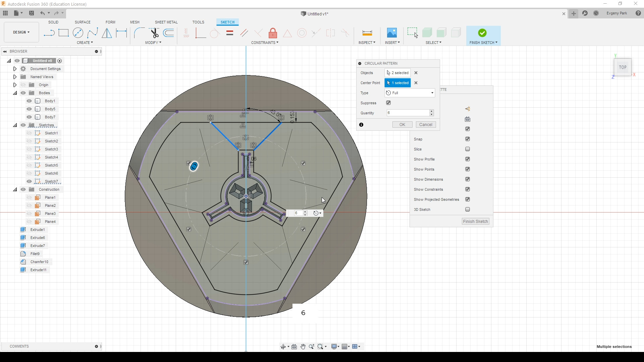Screen dimensions: 644x362
Task: Select the Line sketch tool
Action: pos(49,33)
